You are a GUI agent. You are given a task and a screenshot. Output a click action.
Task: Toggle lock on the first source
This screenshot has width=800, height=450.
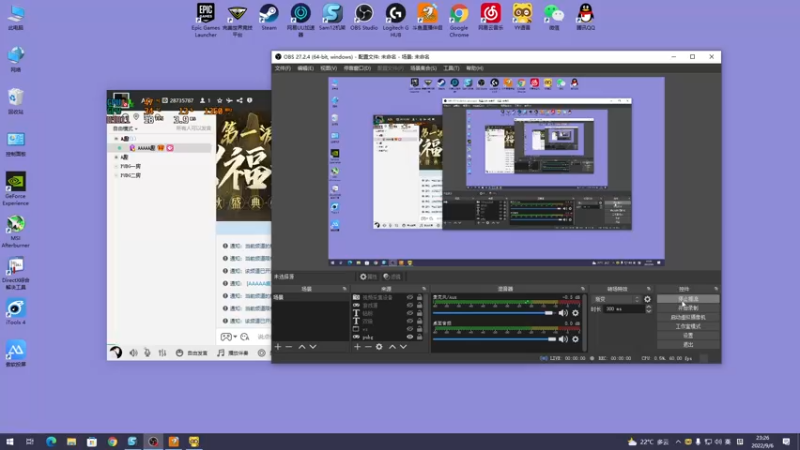(421, 298)
